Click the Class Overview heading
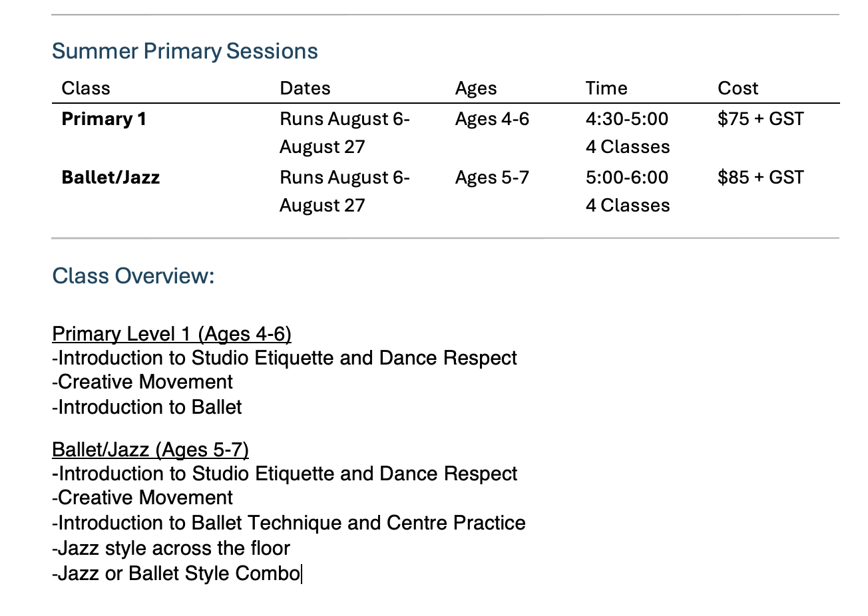 click(133, 276)
